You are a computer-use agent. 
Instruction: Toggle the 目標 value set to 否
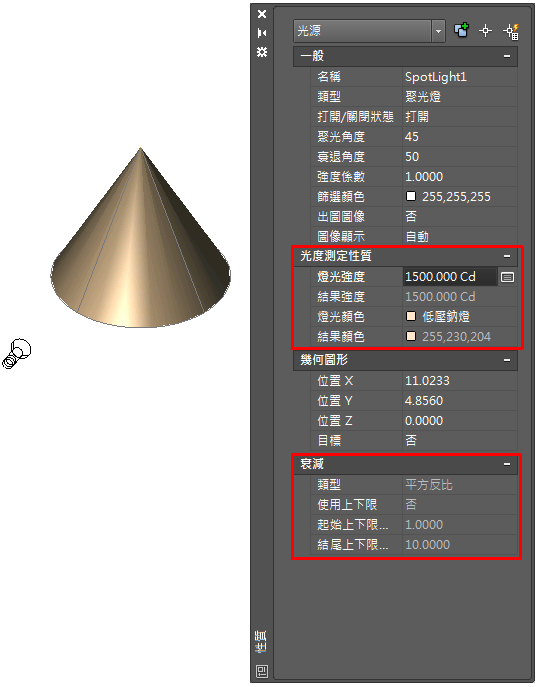(x=460, y=440)
